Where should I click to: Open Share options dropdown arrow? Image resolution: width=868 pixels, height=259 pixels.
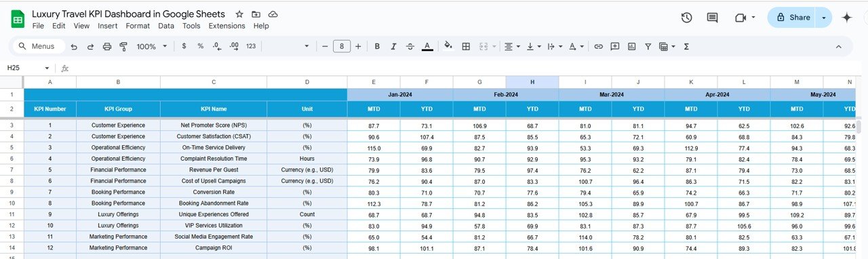[x=824, y=18]
